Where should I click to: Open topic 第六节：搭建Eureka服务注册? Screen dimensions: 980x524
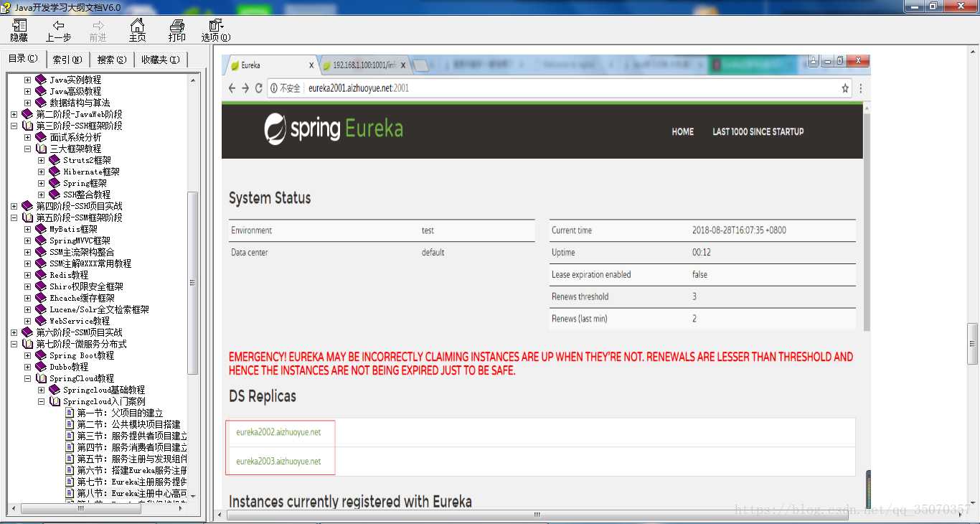coord(132,470)
